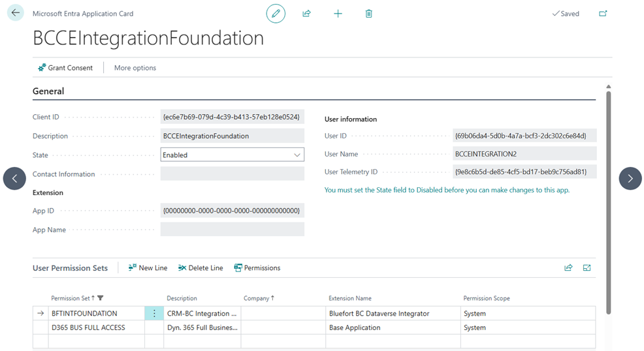The height and width of the screenshot is (351, 644).
Task: Click Permissions in the subpage toolbar
Action: tap(257, 268)
